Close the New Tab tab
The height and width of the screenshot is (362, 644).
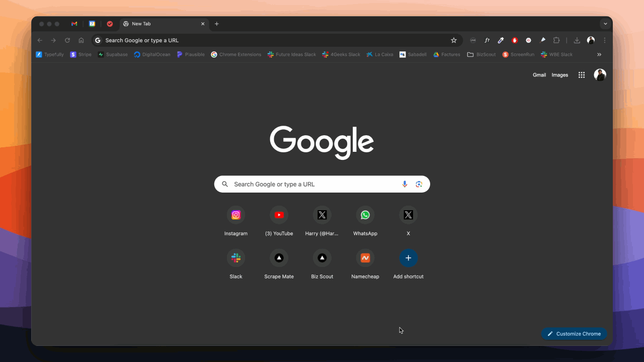click(203, 24)
